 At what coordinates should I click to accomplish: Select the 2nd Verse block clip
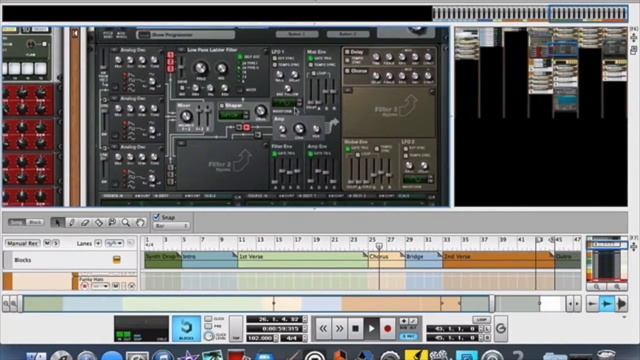[x=498, y=260]
